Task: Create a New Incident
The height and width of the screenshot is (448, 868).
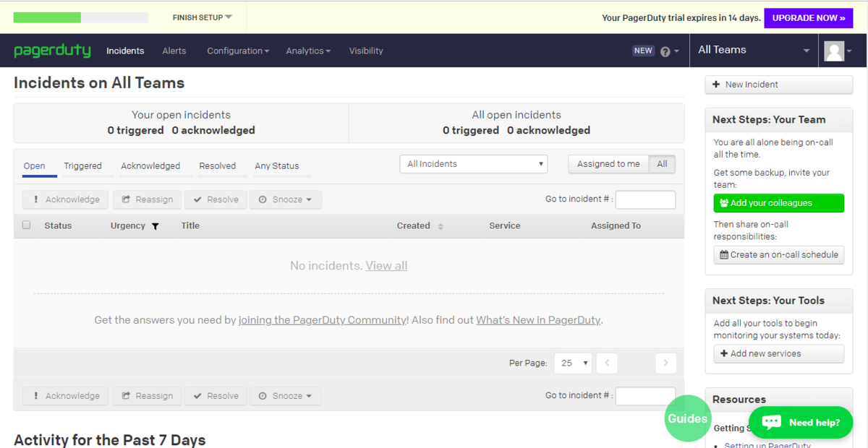Action: [x=779, y=85]
